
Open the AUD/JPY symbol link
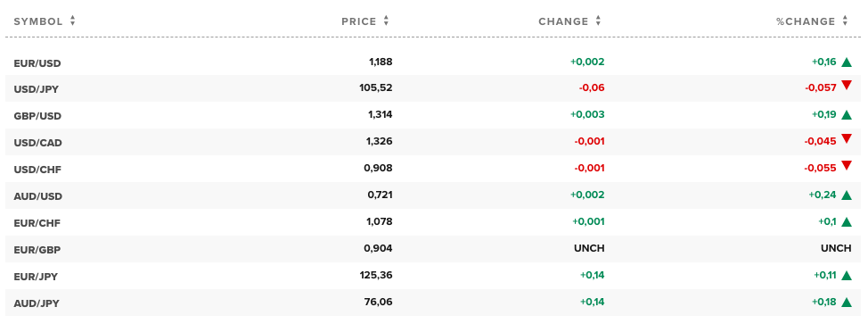tap(36, 303)
